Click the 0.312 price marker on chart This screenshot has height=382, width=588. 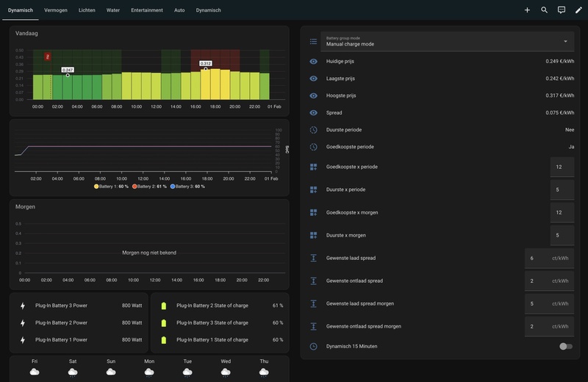tap(206, 64)
